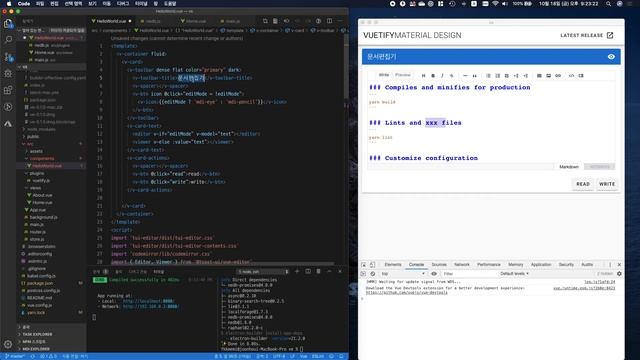Click the inline code icon in markdown toolbar

tap(571, 76)
